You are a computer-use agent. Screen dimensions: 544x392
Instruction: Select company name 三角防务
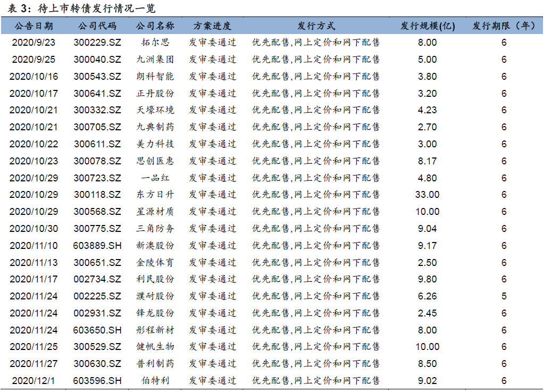pyautogui.click(x=155, y=229)
